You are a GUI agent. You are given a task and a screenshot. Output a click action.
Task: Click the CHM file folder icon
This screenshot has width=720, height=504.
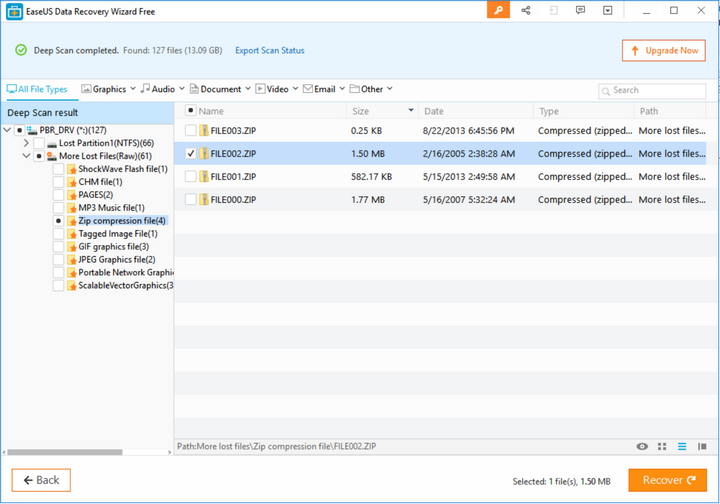click(72, 182)
